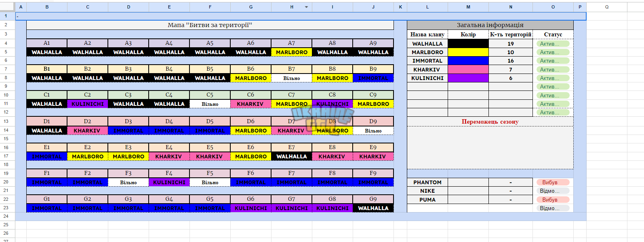Select the WALHALLA cell under territory G9
Image resolution: width=644 pixels, height=242 pixels.
point(373,208)
